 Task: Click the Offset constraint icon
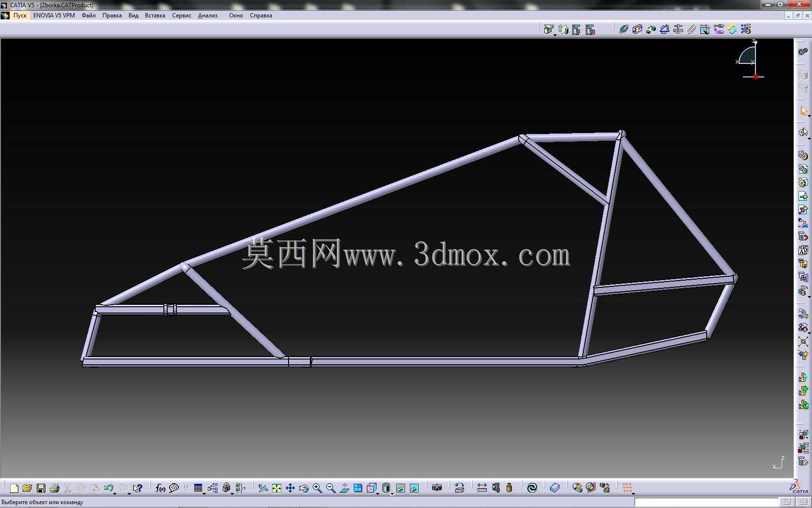[x=651, y=29]
